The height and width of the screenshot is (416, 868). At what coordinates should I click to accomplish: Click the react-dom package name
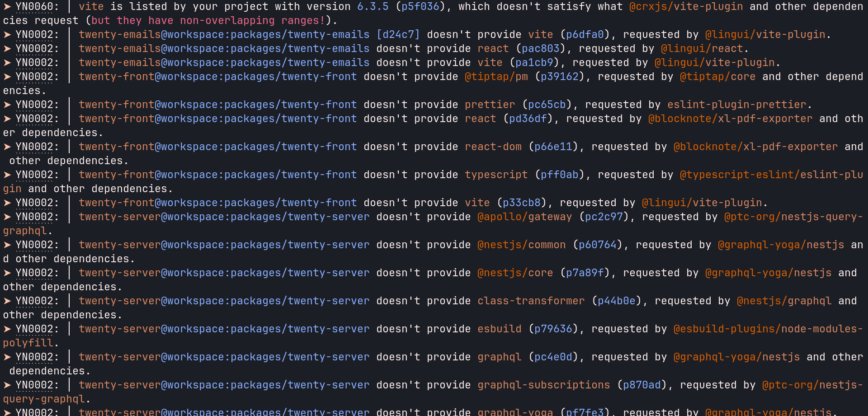(x=493, y=147)
